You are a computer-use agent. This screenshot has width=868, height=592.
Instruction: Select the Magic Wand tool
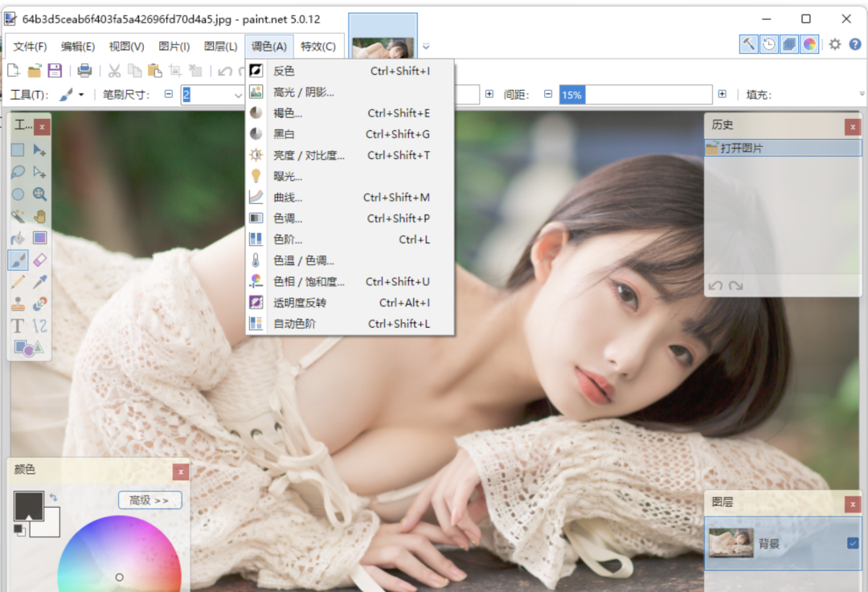pyautogui.click(x=18, y=216)
